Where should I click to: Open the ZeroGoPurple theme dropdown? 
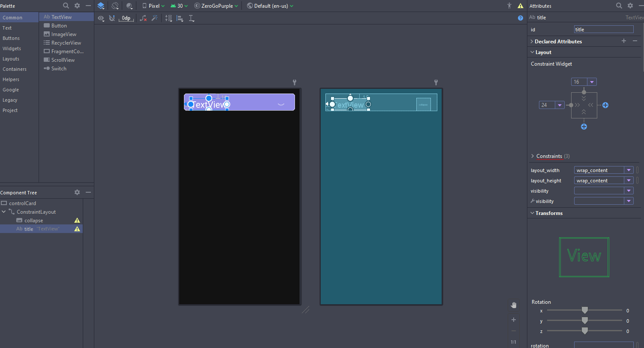click(216, 6)
